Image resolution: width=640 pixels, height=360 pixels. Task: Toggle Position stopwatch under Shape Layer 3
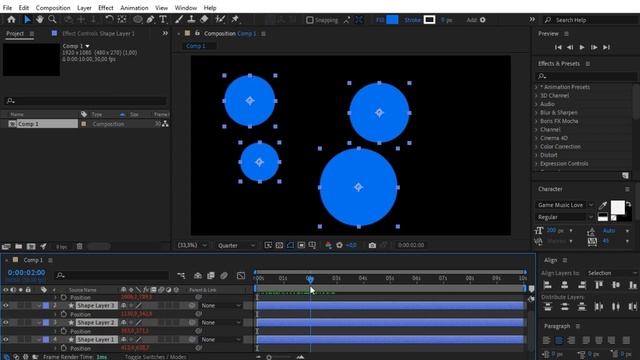click(64, 314)
